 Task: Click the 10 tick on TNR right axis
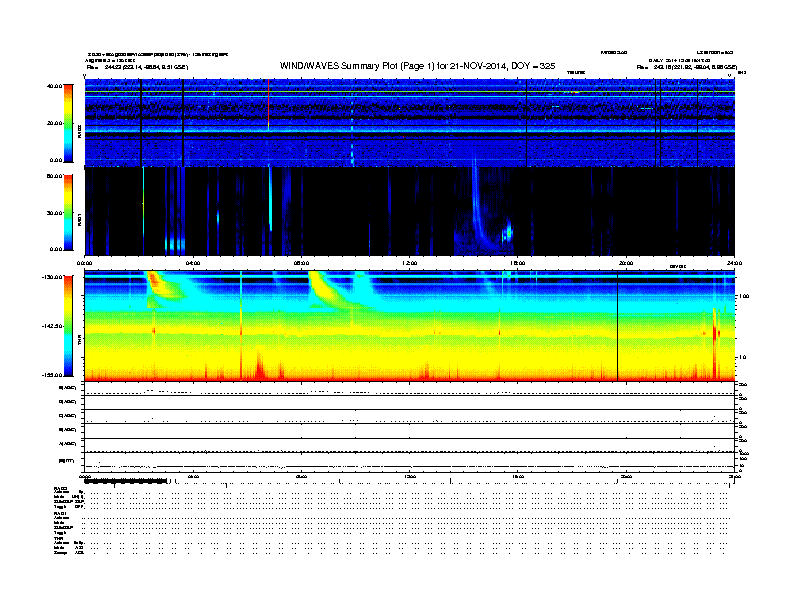click(x=742, y=357)
